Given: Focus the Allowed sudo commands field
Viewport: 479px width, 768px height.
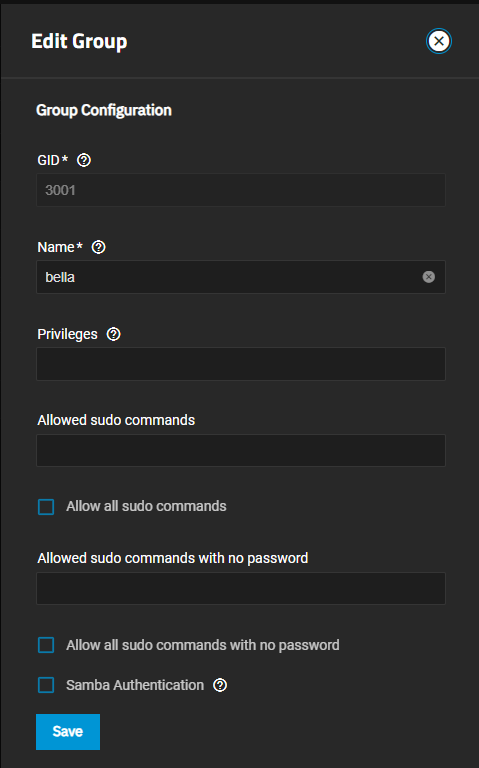Looking at the screenshot, I should tap(241, 450).
